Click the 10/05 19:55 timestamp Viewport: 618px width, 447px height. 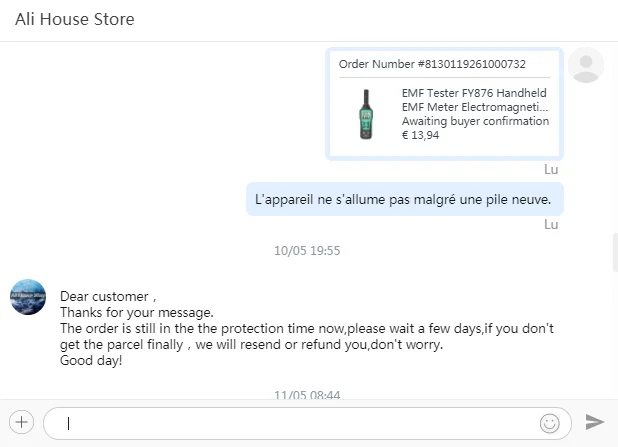pos(307,250)
